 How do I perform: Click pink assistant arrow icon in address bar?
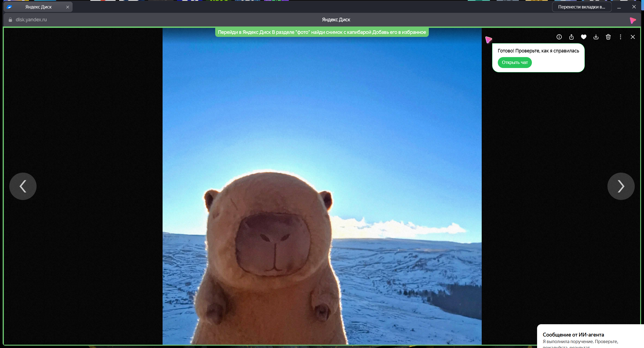pos(633,20)
